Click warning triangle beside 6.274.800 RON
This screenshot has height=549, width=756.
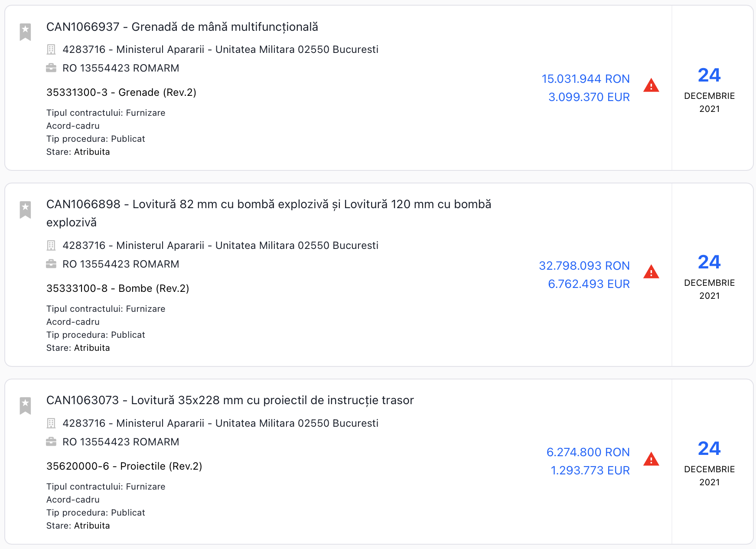[x=651, y=459]
